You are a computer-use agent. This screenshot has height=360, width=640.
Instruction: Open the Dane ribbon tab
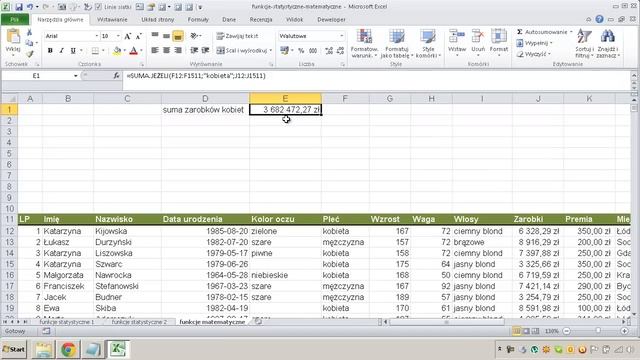coord(229,20)
